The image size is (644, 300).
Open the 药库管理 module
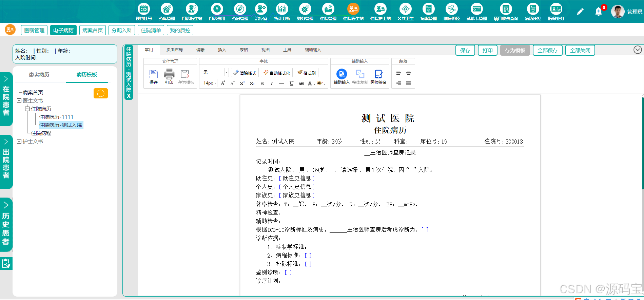coord(167,12)
